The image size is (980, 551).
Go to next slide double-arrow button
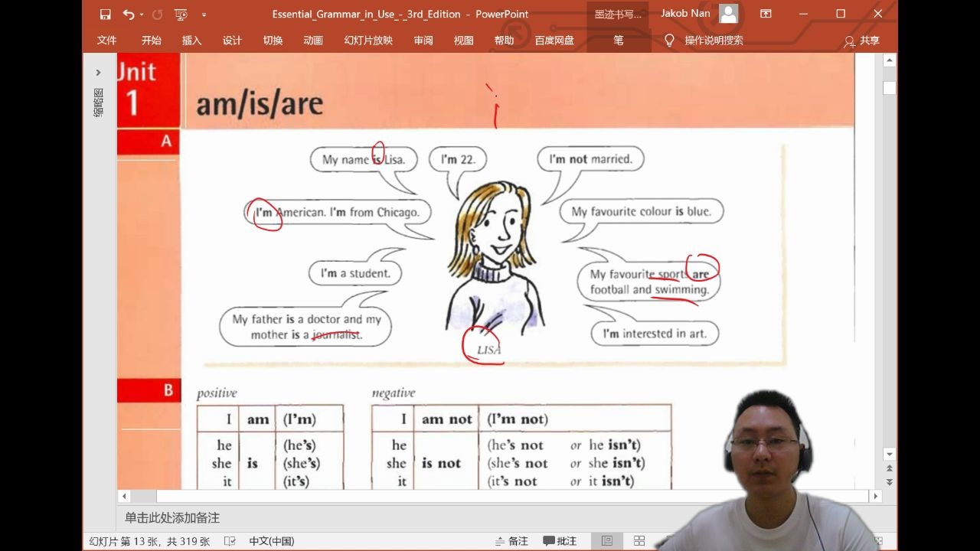pyautogui.click(x=890, y=481)
